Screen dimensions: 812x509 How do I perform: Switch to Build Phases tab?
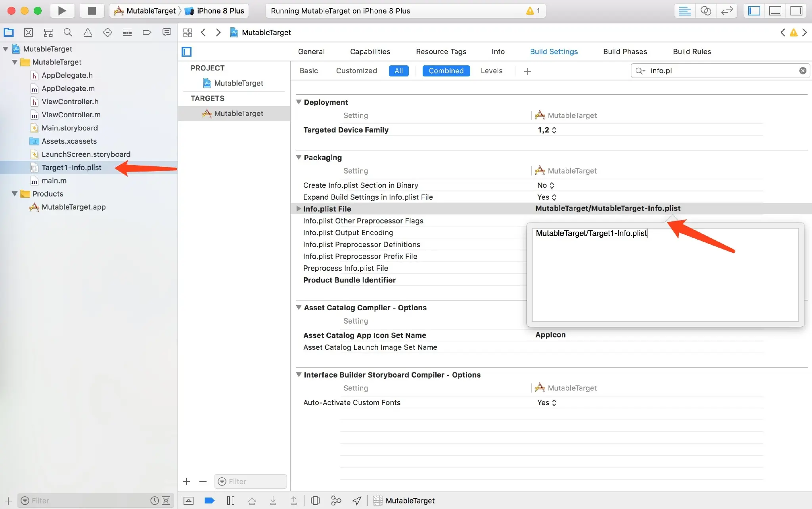[x=625, y=51]
